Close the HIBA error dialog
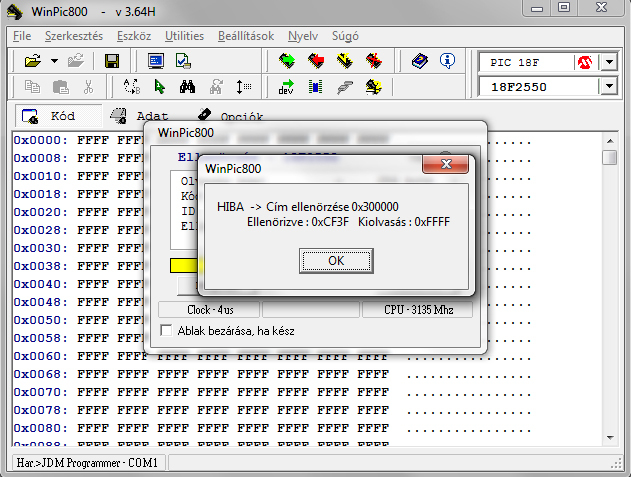 tap(445, 164)
